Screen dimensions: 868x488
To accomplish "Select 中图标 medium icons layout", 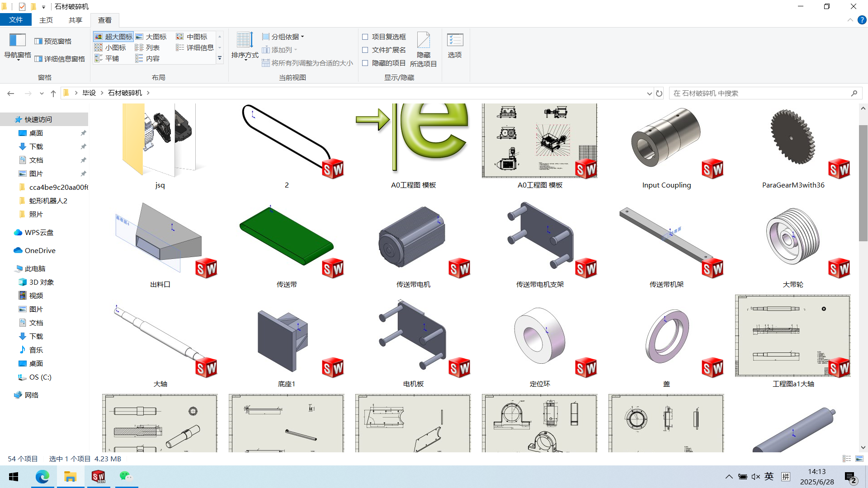I will point(192,37).
